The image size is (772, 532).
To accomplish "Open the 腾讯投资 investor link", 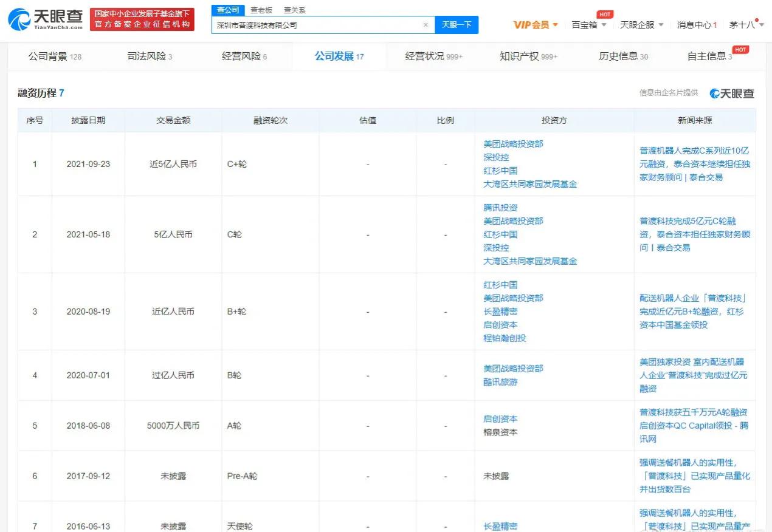I will pos(500,208).
